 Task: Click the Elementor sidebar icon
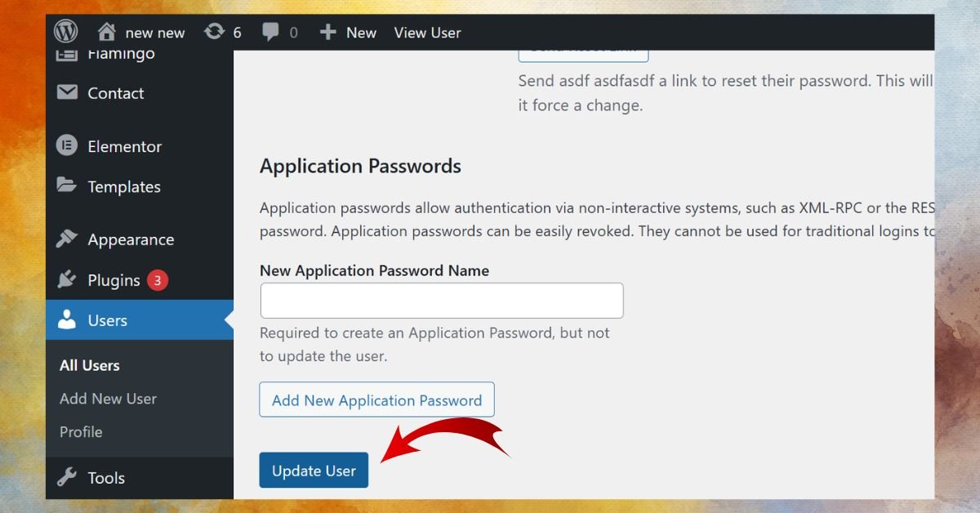(66, 145)
